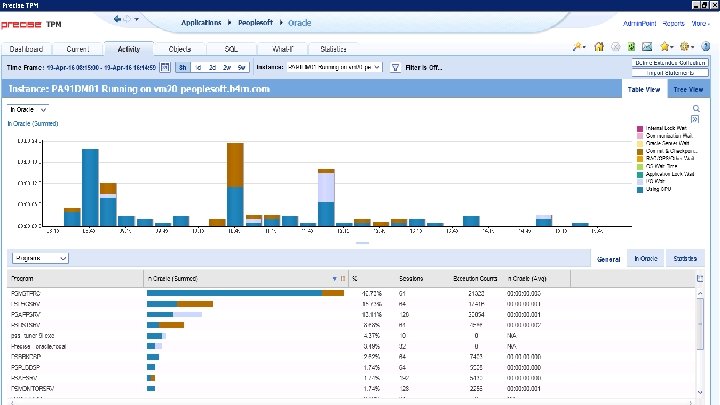Screen dimensions: 720x405
Task: Click Peoplesoft in breadcrumb
Action: [x=255, y=22]
